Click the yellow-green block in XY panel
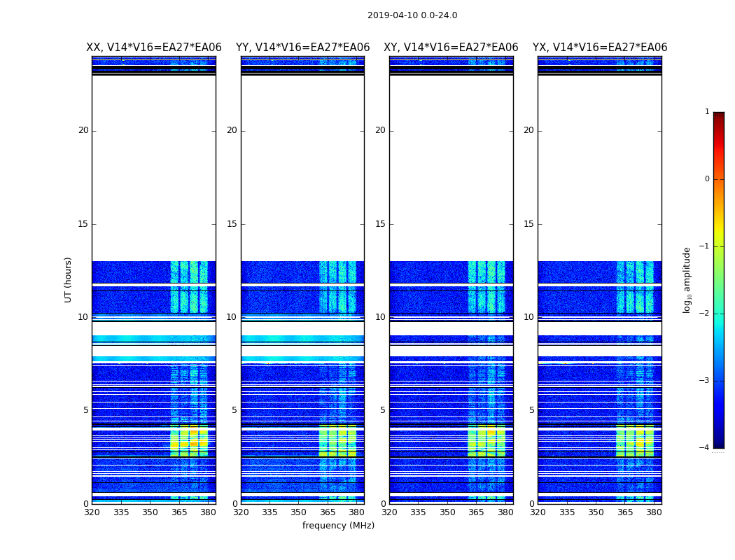The height and width of the screenshot is (560, 735). (486, 440)
